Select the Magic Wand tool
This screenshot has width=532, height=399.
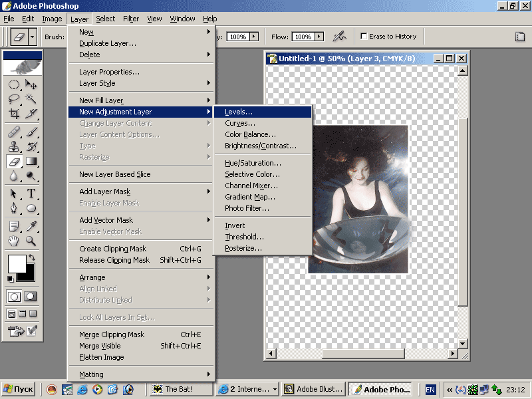coord(31,98)
